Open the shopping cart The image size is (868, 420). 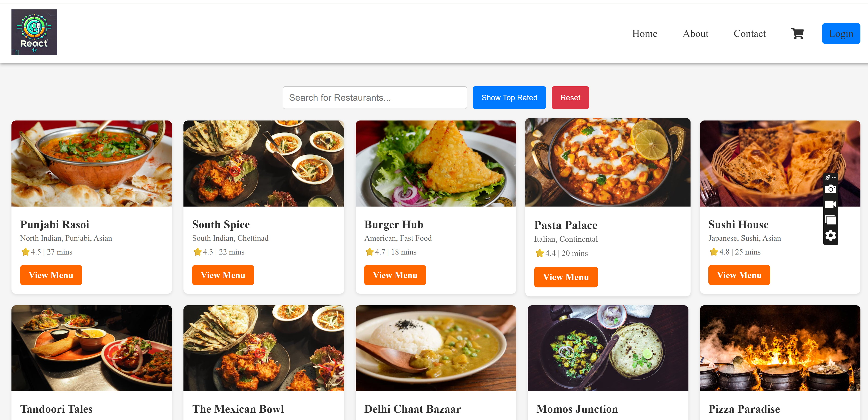pos(797,34)
